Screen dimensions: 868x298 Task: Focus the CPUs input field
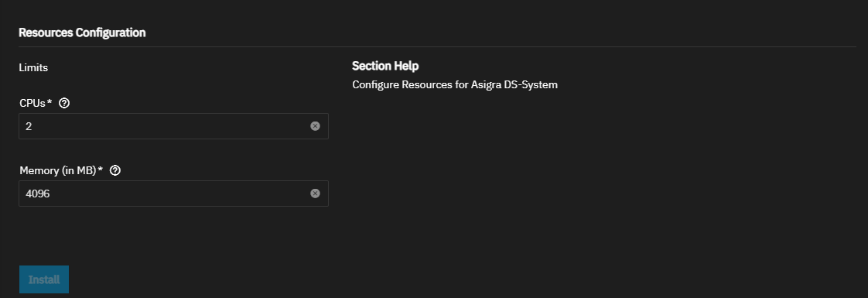click(173, 126)
